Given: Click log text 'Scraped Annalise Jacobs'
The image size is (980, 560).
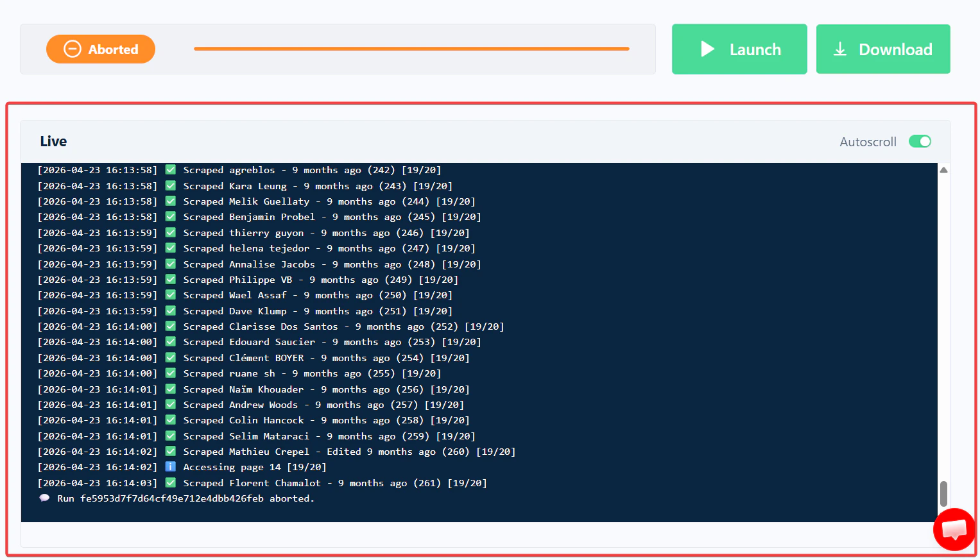Looking at the screenshot, I should click(x=249, y=264).
